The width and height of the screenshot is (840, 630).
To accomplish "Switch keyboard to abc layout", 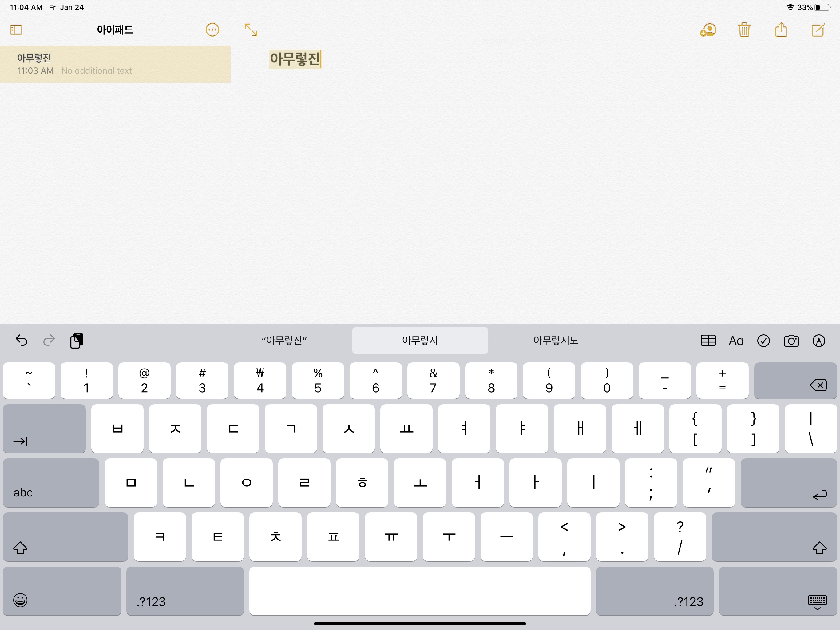I will pos(51,483).
